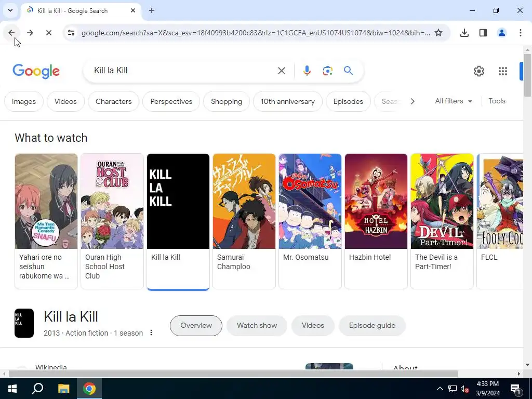The image size is (532, 399).
Task: Open search Tools
Action: (x=497, y=101)
